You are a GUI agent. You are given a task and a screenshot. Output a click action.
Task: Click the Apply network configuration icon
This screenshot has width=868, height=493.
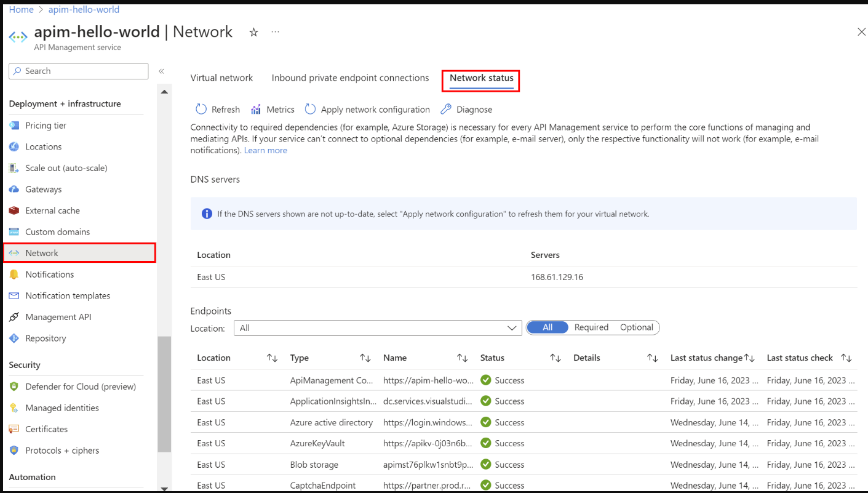311,109
